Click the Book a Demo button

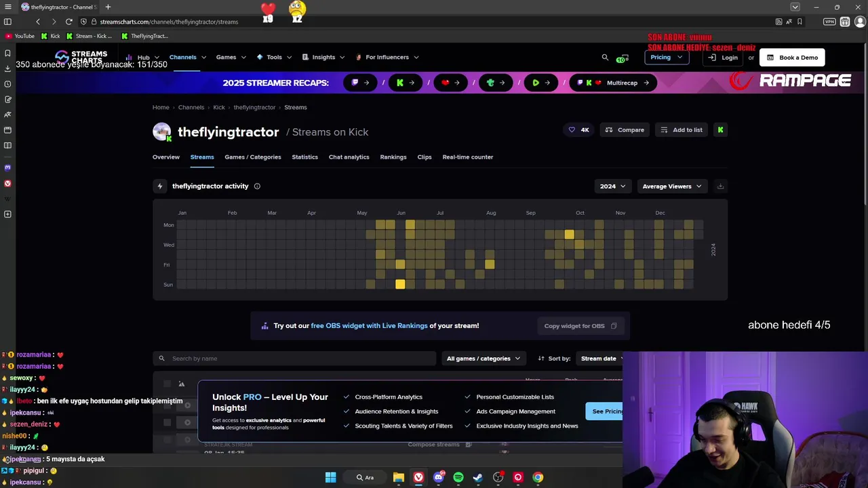[792, 58]
